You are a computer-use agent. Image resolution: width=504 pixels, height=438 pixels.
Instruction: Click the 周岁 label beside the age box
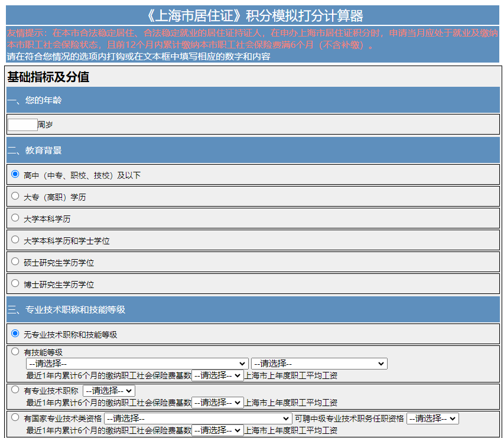45,125
